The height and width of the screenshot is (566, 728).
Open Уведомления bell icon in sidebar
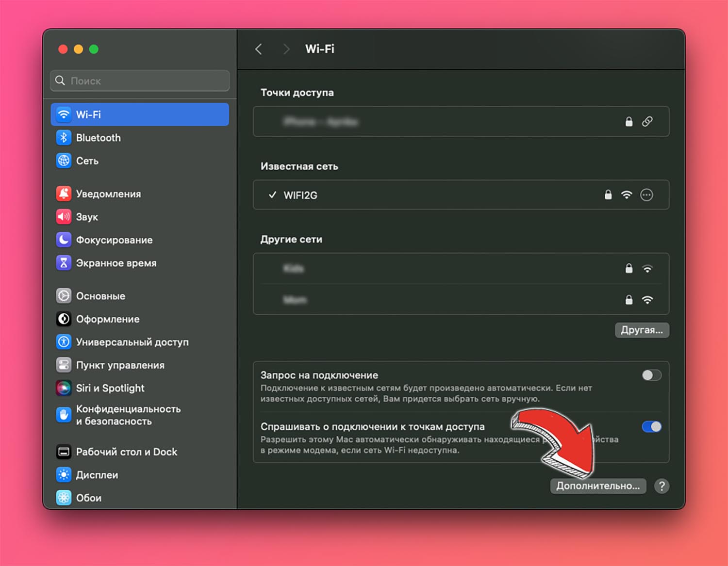point(64,194)
